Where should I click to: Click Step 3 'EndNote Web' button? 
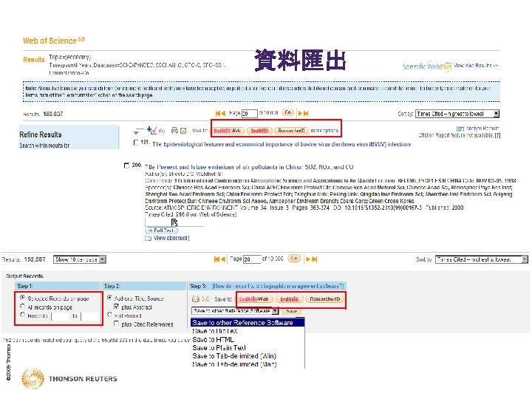pyautogui.click(x=254, y=299)
